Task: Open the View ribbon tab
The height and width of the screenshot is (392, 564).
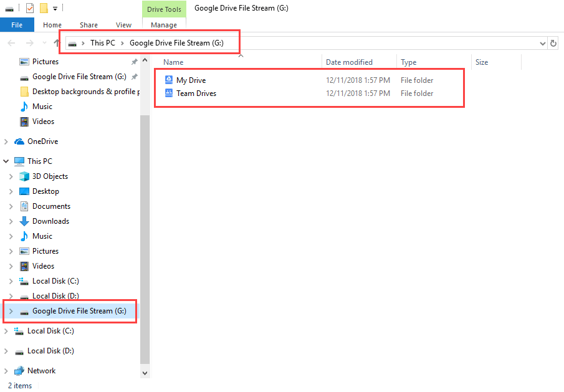Action: [x=123, y=25]
